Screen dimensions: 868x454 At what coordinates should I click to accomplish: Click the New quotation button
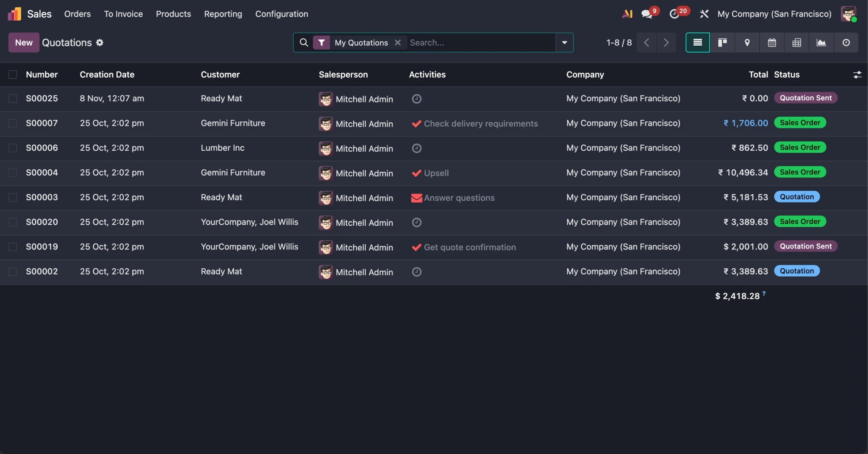tap(24, 43)
